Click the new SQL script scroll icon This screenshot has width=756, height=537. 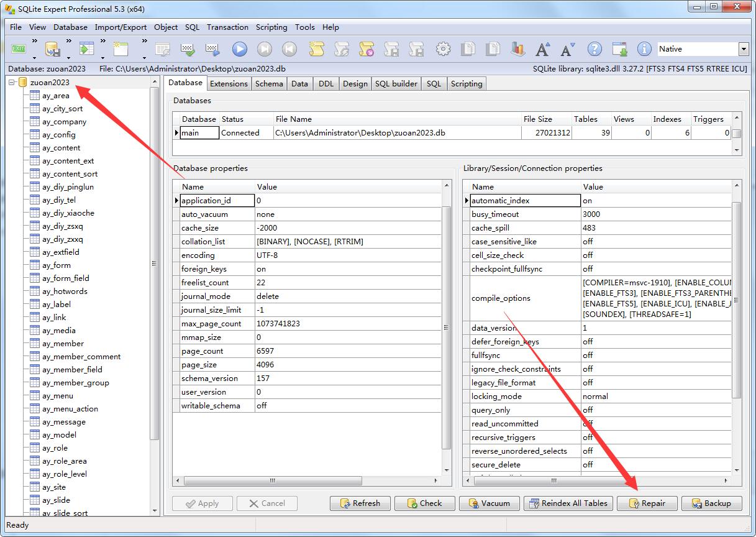pos(317,49)
